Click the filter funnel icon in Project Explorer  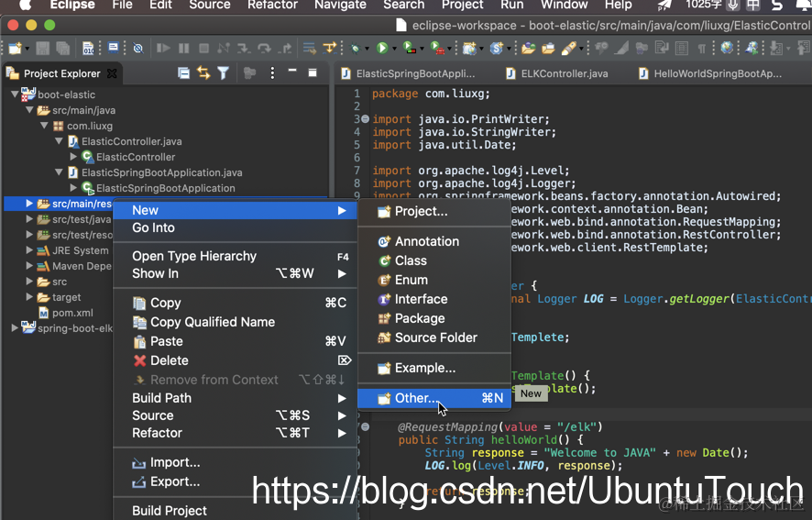click(224, 73)
